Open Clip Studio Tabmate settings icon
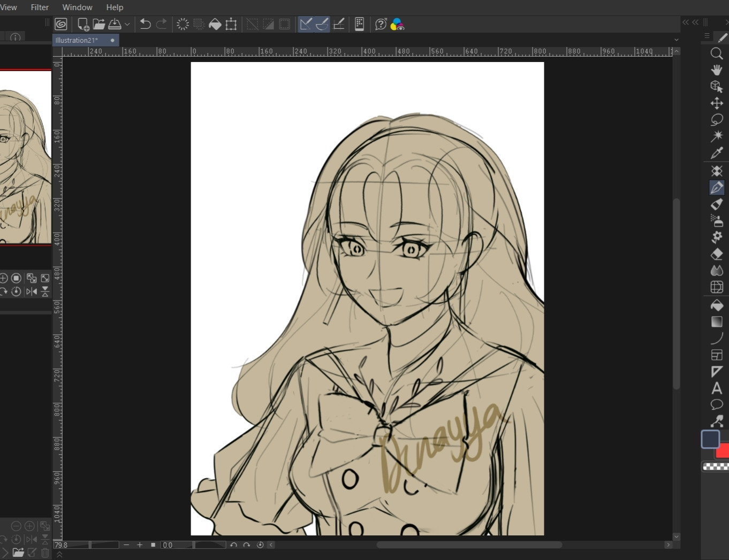This screenshot has width=729, height=560. 359,24
